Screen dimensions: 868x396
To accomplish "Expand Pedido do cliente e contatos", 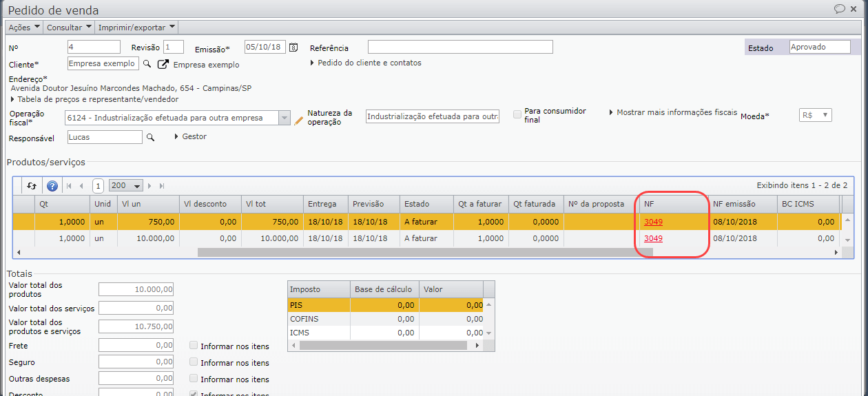I will pos(365,63).
